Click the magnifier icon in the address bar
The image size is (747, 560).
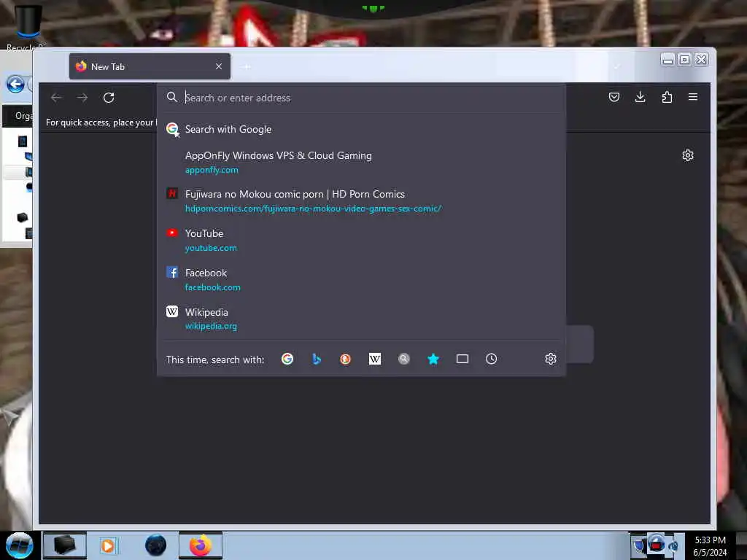coord(172,97)
